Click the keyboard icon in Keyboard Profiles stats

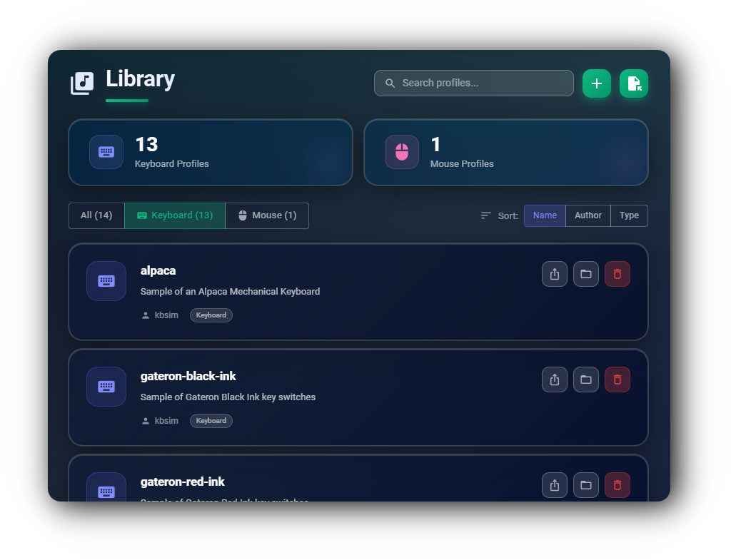pos(106,152)
